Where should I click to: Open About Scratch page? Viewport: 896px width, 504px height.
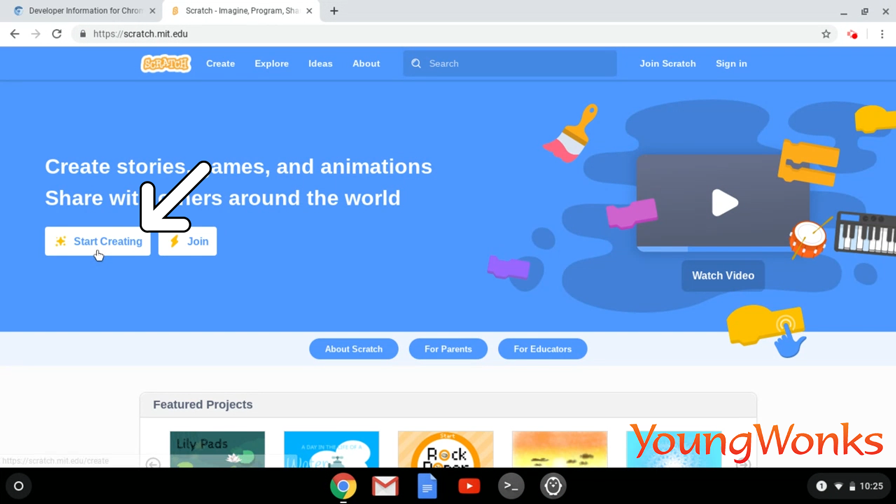(x=354, y=349)
